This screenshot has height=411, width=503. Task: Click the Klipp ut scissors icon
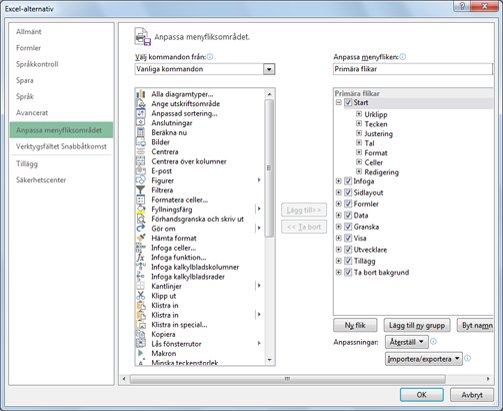(x=141, y=296)
